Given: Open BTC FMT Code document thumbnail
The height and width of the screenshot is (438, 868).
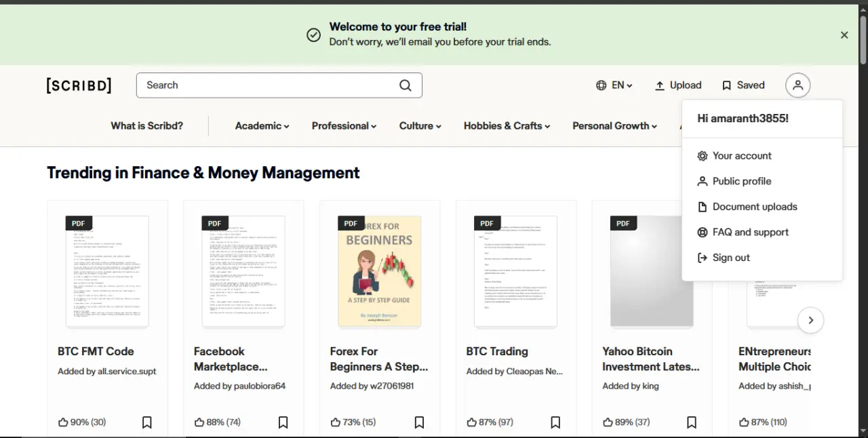Looking at the screenshot, I should [x=107, y=271].
